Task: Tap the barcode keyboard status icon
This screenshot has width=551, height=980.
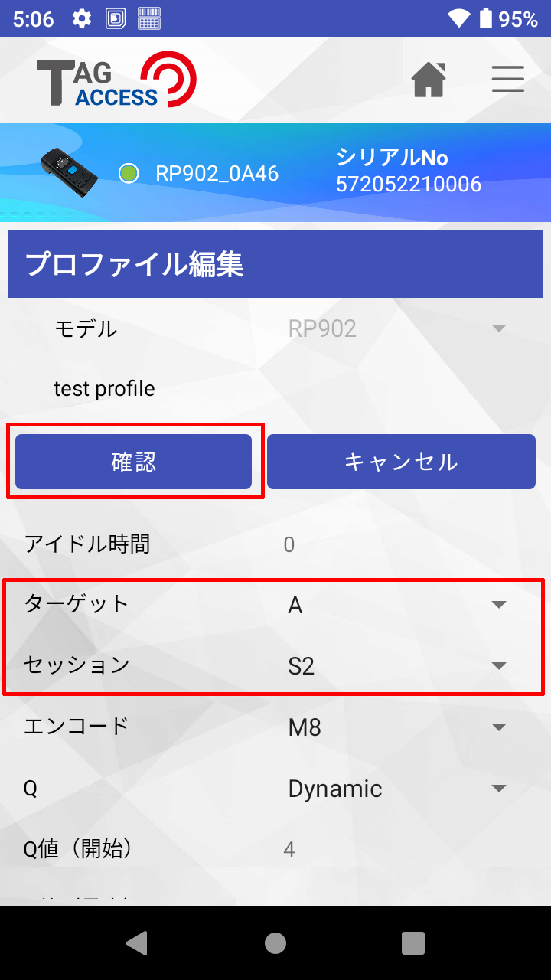Action: pyautogui.click(x=149, y=18)
